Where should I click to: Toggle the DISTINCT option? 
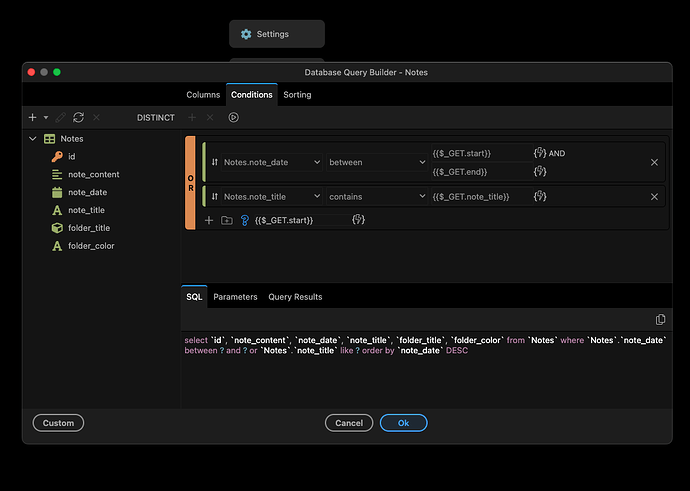pos(155,118)
